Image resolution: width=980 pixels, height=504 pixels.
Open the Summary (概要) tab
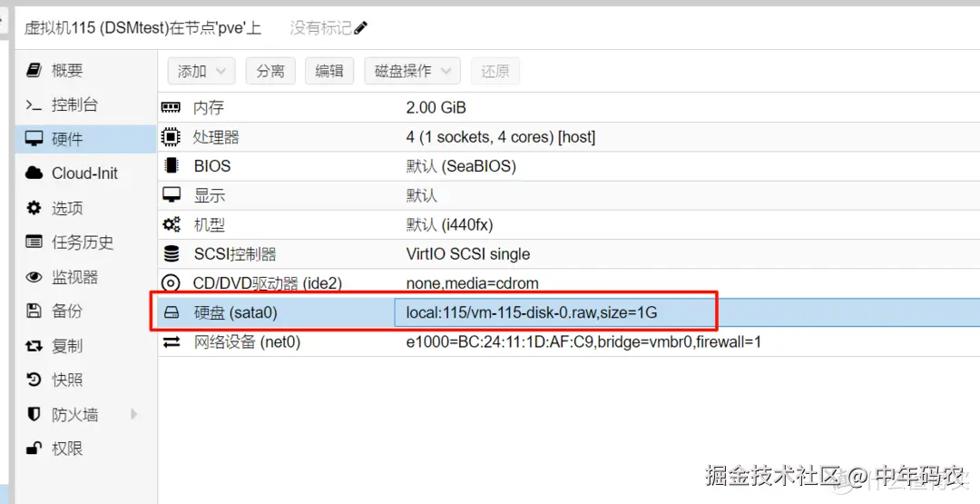pyautogui.click(x=85, y=70)
